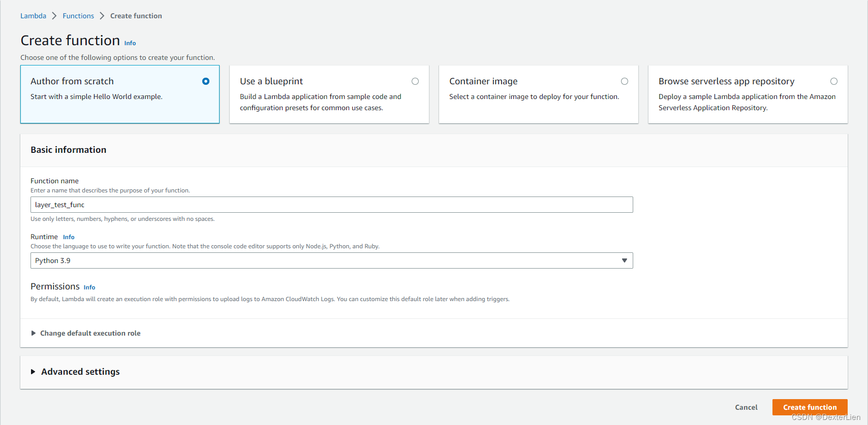868x425 pixels.
Task: Go to the Functions breadcrumb link
Action: 78,16
